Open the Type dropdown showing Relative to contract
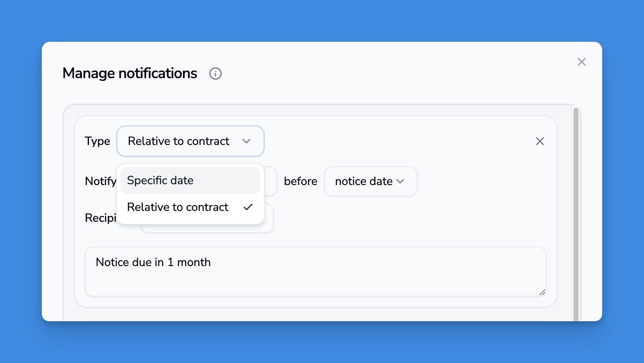Screen dimensions: 644x363 pyautogui.click(x=190, y=141)
